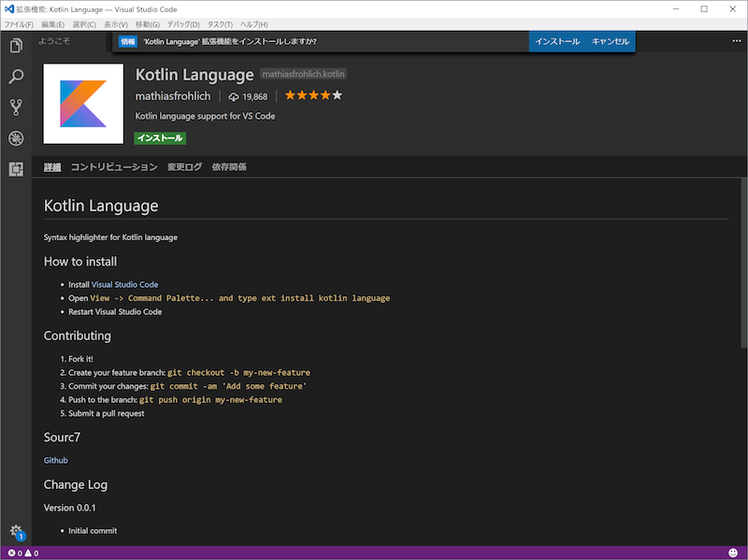Image resolution: width=748 pixels, height=560 pixels.
Task: Select the 詳細 tab
Action: 52,167
